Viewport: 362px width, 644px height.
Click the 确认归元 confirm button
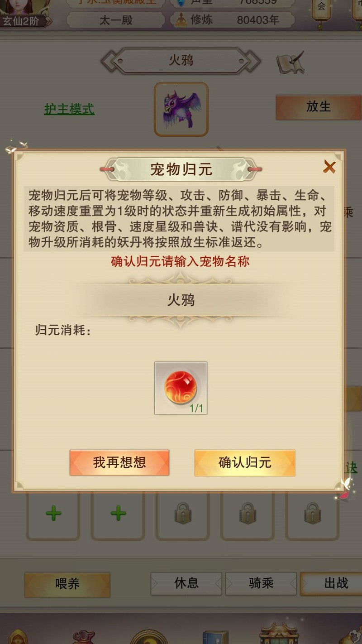(x=245, y=462)
